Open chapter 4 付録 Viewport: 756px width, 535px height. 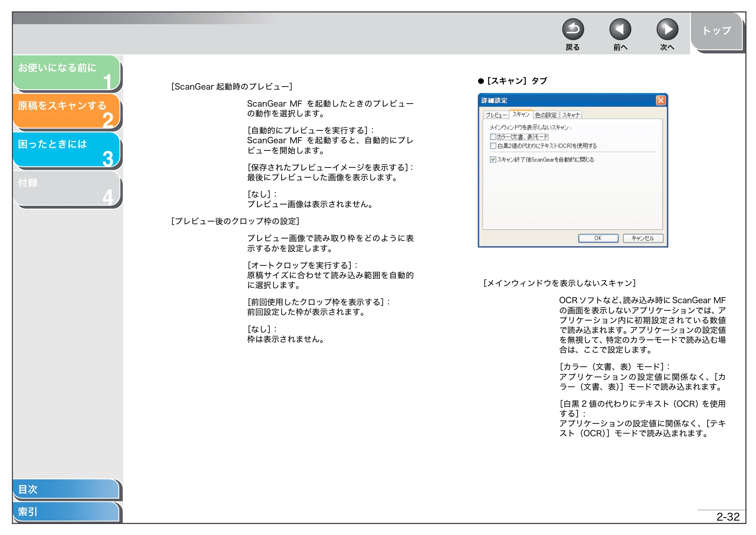[66, 188]
